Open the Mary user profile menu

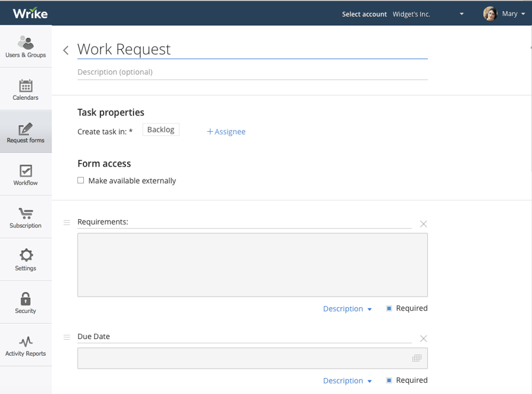(x=504, y=14)
